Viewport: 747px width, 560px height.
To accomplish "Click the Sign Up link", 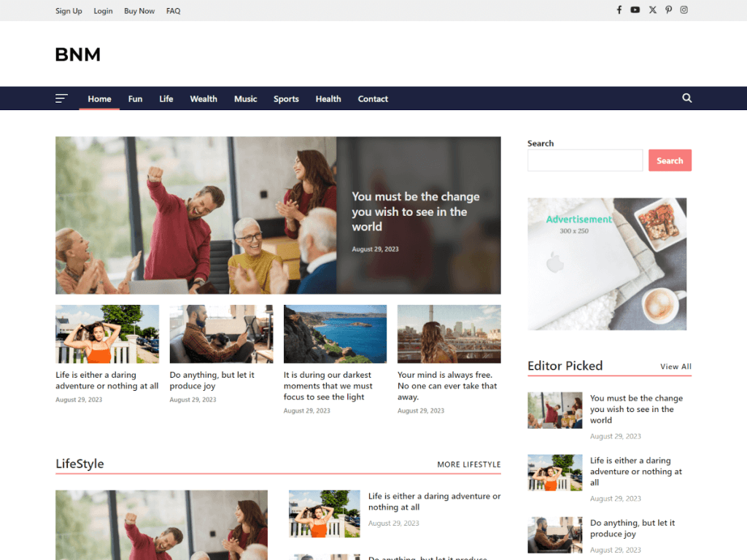I will 69,11.
